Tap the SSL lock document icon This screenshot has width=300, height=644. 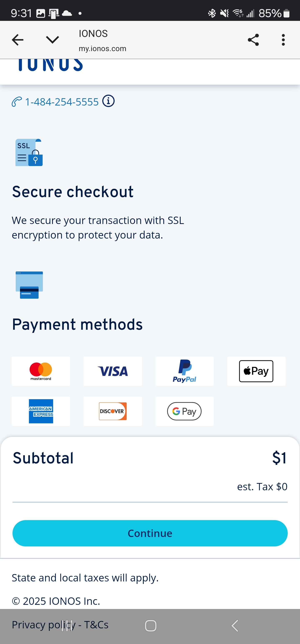(x=29, y=152)
